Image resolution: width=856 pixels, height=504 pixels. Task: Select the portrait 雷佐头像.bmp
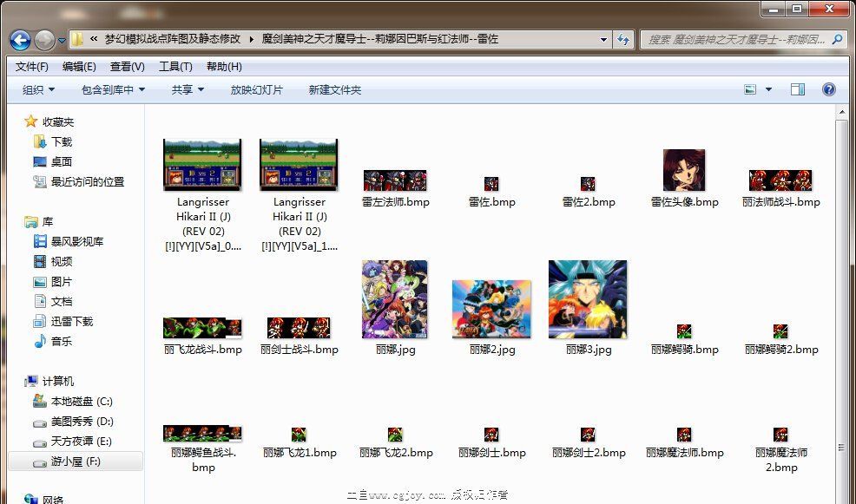pyautogui.click(x=684, y=179)
